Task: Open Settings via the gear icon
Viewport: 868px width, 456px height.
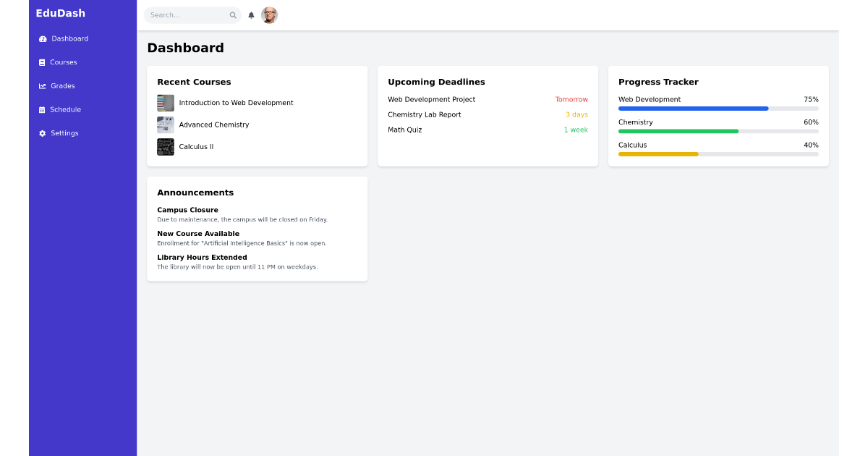Action: pyautogui.click(x=42, y=133)
